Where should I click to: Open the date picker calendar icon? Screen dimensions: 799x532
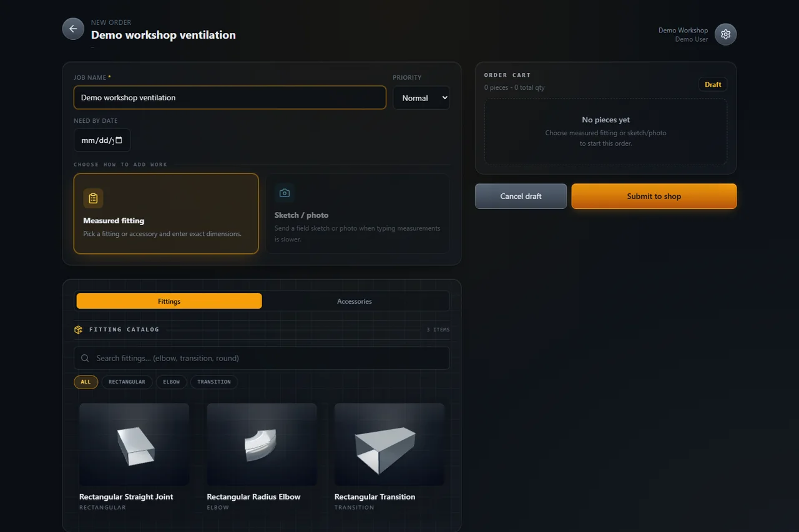[119, 140]
